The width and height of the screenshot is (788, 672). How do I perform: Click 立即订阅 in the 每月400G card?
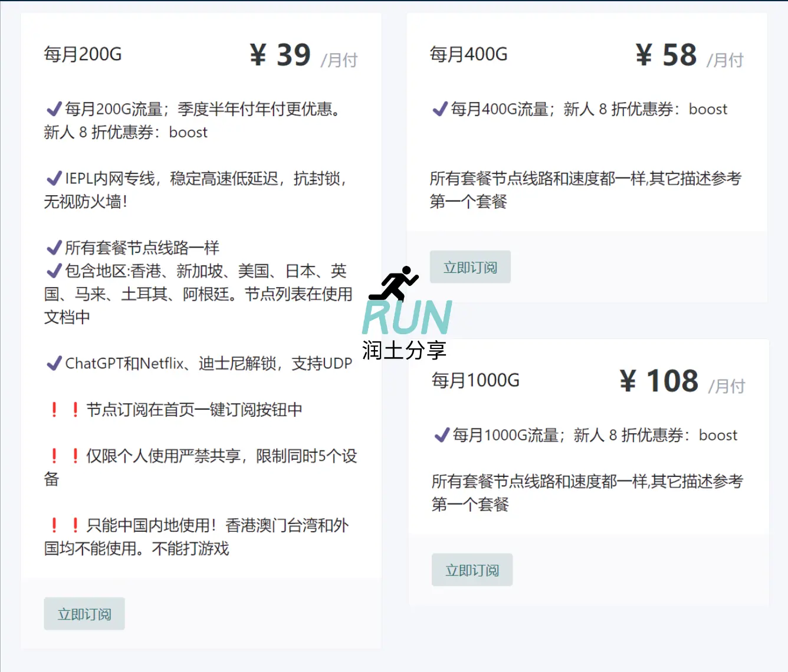click(x=470, y=266)
